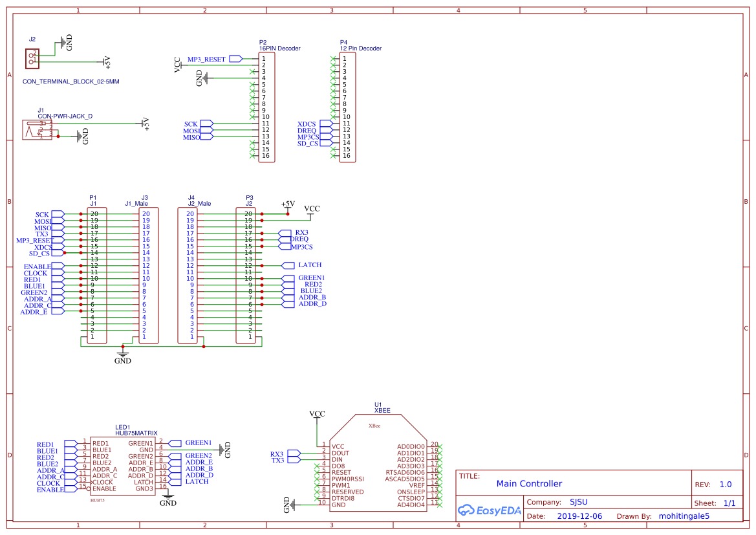
Task: Select the RX3 net port at XBEE DOUT
Action: pyautogui.click(x=294, y=453)
